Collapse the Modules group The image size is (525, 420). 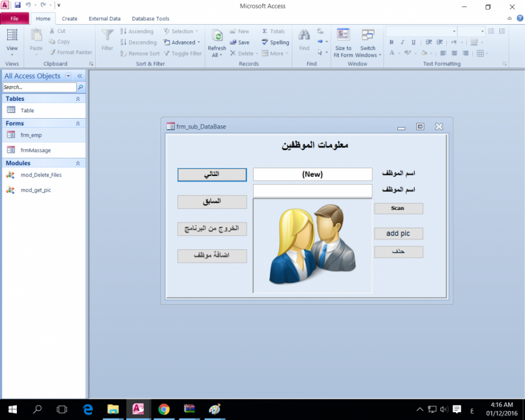tap(78, 163)
